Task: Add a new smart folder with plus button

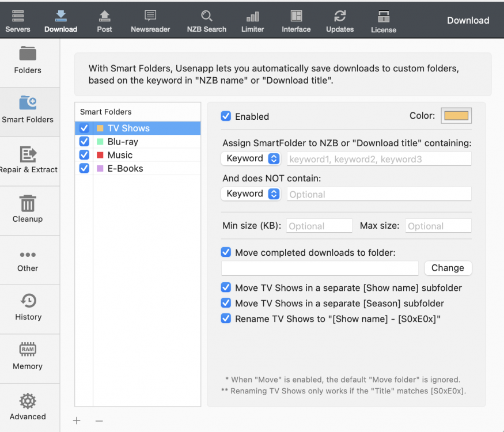Action: [x=77, y=421]
